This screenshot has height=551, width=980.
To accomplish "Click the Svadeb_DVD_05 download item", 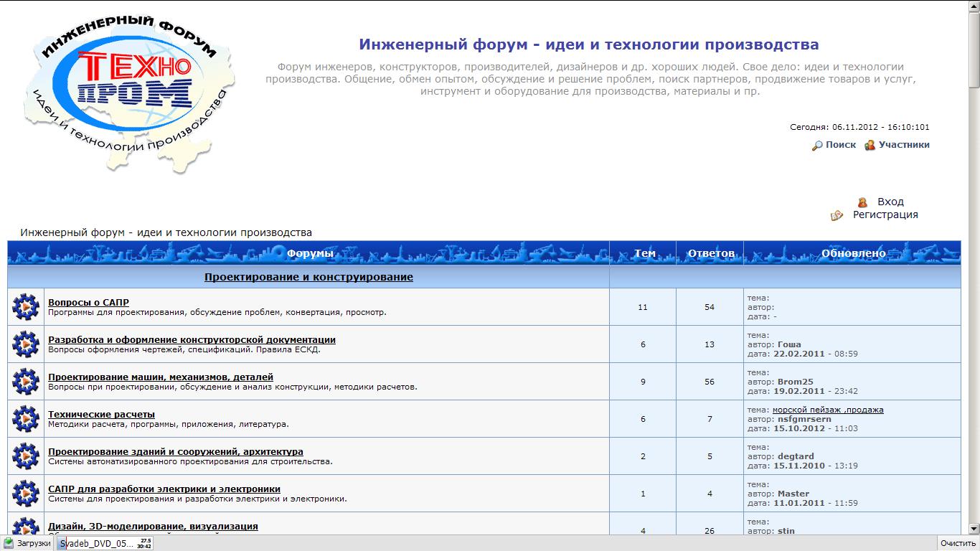I will 105,543.
